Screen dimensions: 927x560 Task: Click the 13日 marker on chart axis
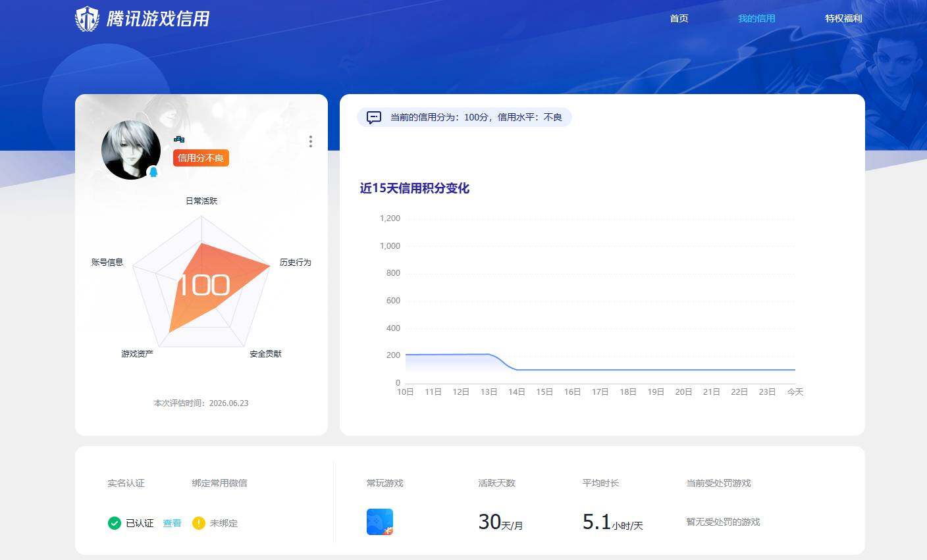[489, 392]
